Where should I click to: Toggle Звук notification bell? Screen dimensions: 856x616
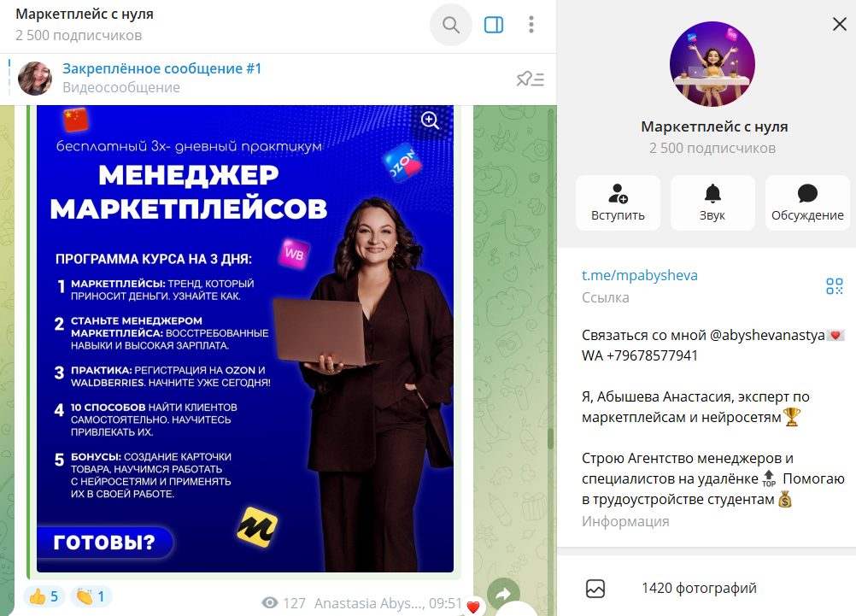pyautogui.click(x=712, y=202)
